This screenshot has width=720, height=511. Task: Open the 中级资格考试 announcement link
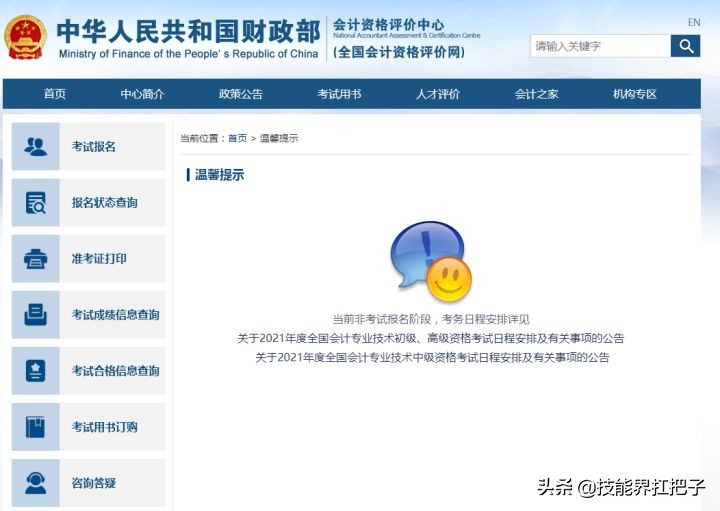pyautogui.click(x=432, y=357)
